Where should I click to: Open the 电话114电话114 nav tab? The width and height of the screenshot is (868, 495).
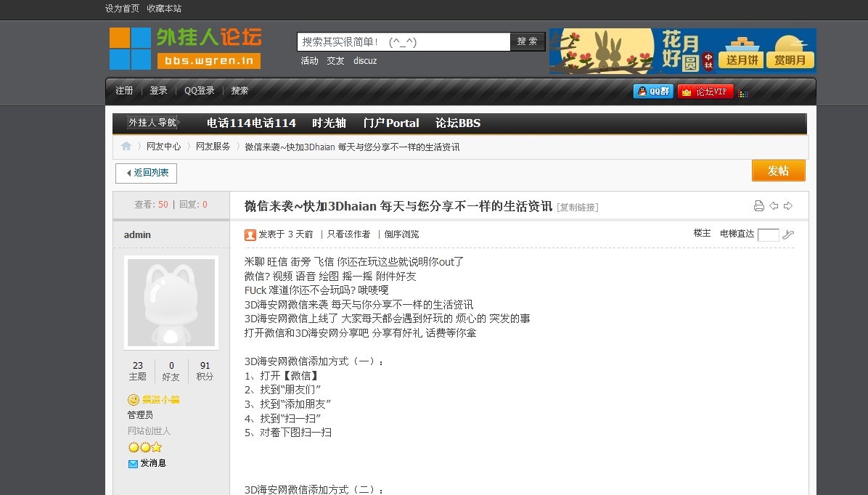pos(251,123)
